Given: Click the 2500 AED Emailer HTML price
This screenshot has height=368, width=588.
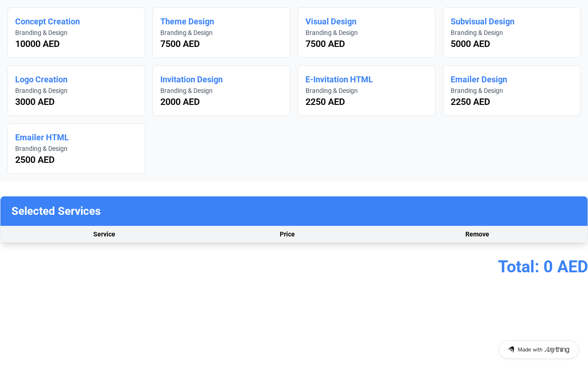Looking at the screenshot, I should coord(35,160).
